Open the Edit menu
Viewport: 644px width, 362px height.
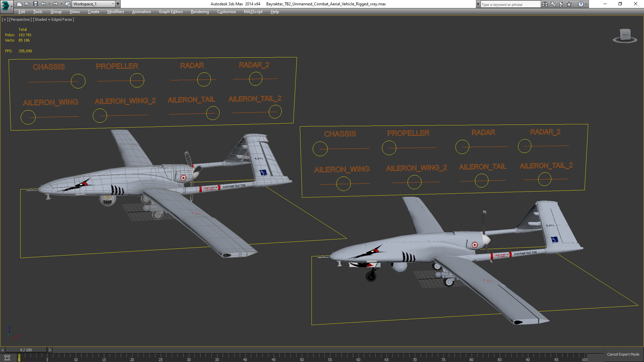click(22, 12)
